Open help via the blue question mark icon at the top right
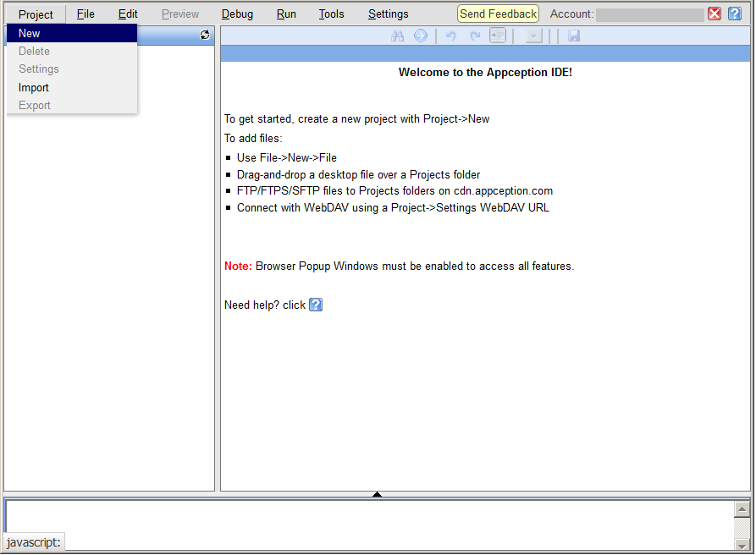This screenshot has height=555, width=756. [735, 14]
